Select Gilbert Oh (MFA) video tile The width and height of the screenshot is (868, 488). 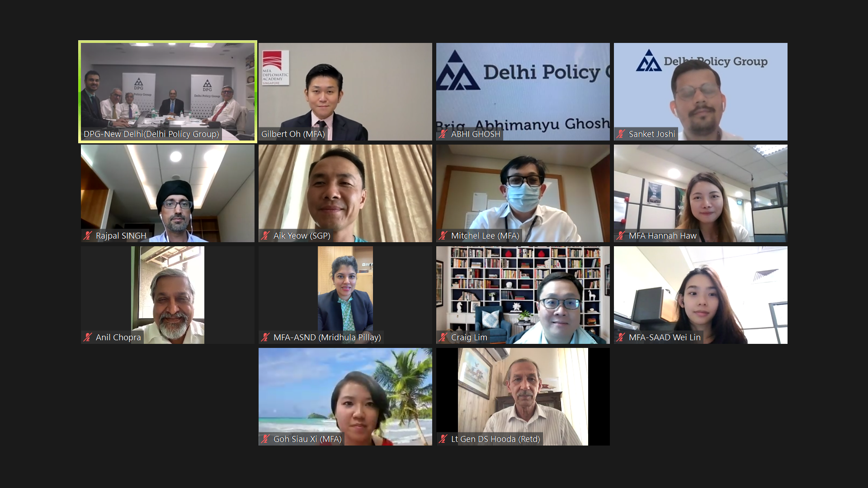[345, 92]
